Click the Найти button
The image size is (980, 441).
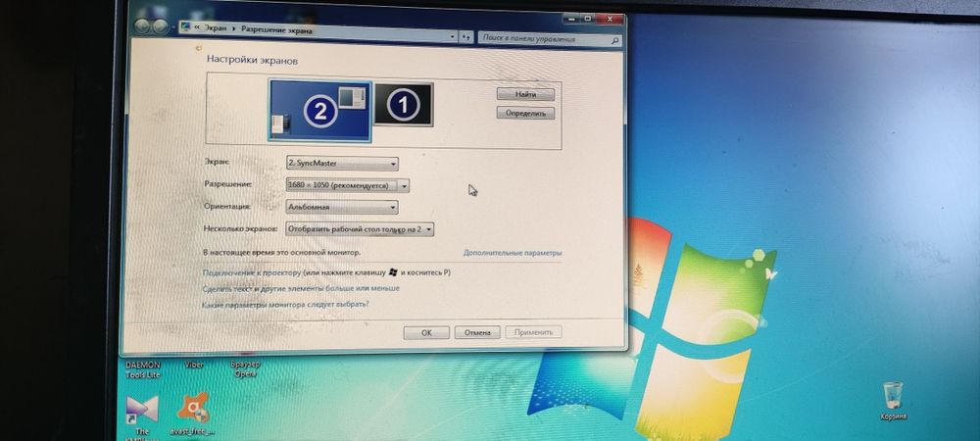tap(525, 94)
